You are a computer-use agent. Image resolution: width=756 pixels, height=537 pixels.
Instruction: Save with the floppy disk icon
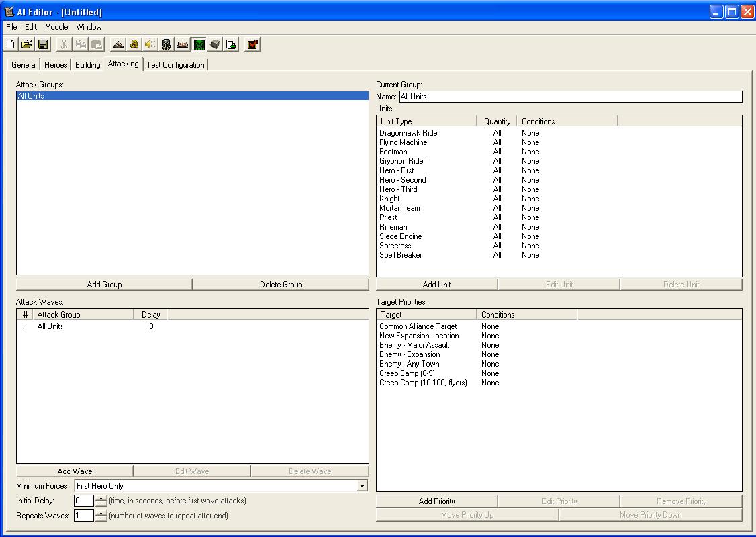click(x=43, y=44)
